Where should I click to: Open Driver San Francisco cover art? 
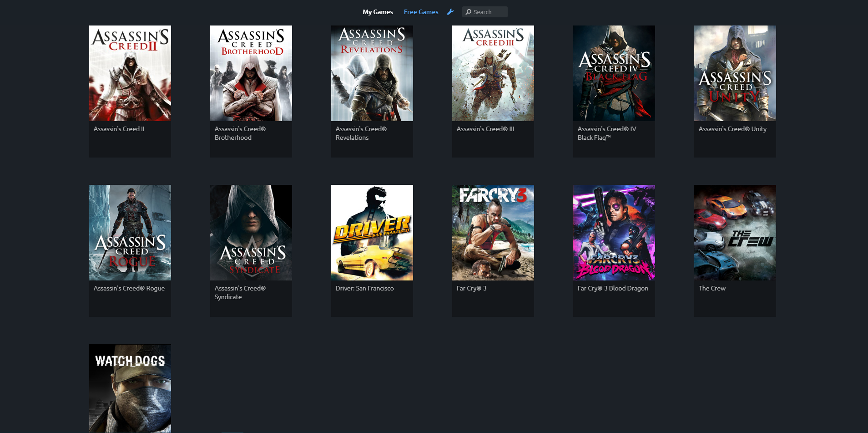pyautogui.click(x=372, y=233)
